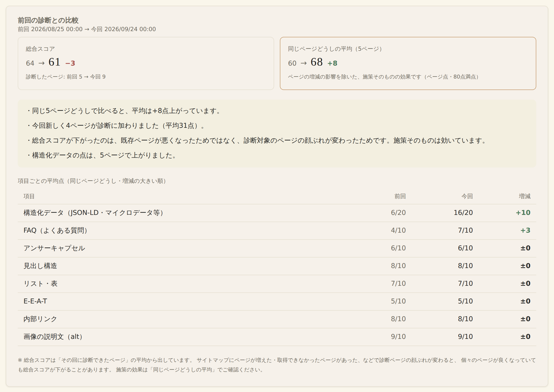
Task: Click the 16/20 current score cell
Action: (x=463, y=213)
